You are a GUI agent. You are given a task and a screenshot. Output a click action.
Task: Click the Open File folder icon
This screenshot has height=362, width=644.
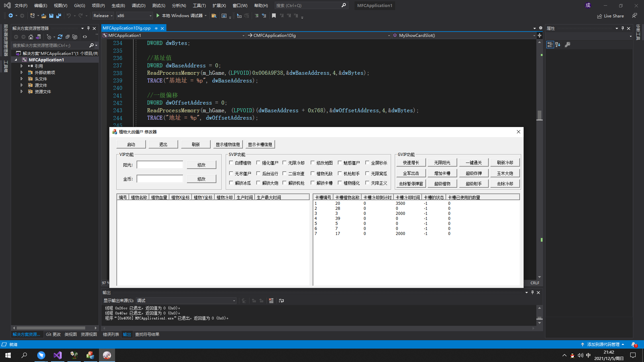tap(44, 16)
